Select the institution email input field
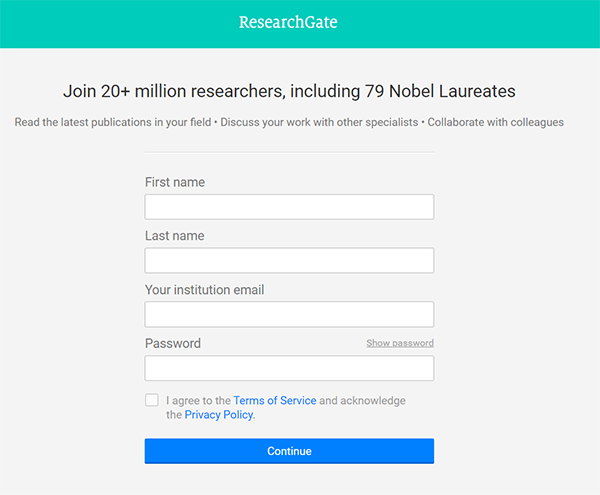This screenshot has height=495, width=600. 289,314
